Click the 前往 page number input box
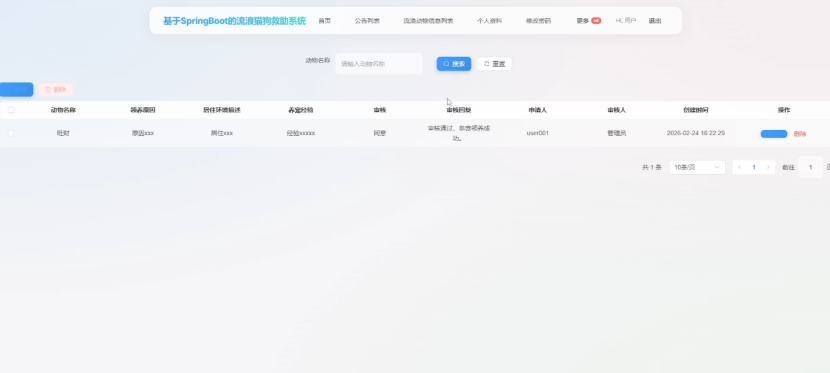This screenshot has width=830, height=373. pos(810,167)
